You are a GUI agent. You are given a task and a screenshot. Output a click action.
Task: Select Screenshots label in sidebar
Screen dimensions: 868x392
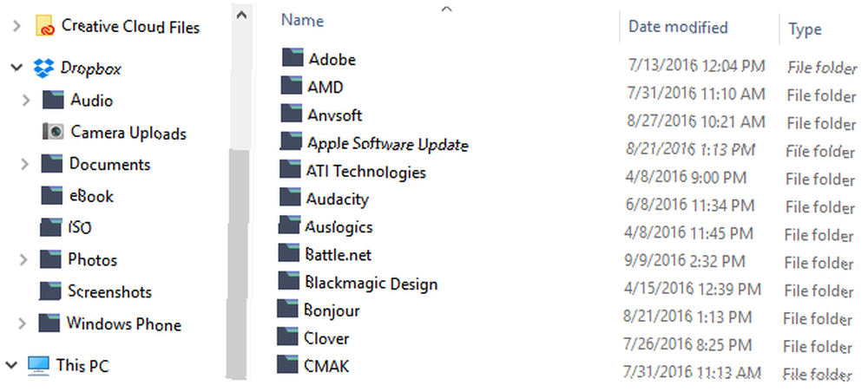point(109,291)
